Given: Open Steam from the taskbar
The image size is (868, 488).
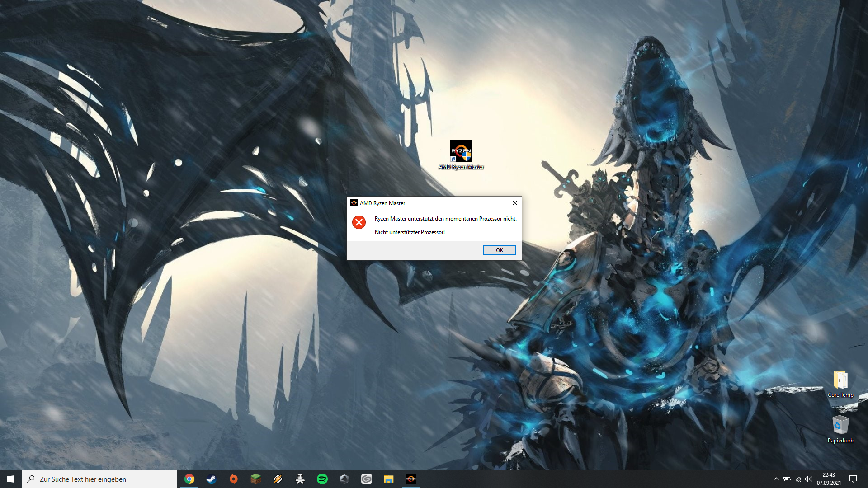Looking at the screenshot, I should pyautogui.click(x=211, y=479).
